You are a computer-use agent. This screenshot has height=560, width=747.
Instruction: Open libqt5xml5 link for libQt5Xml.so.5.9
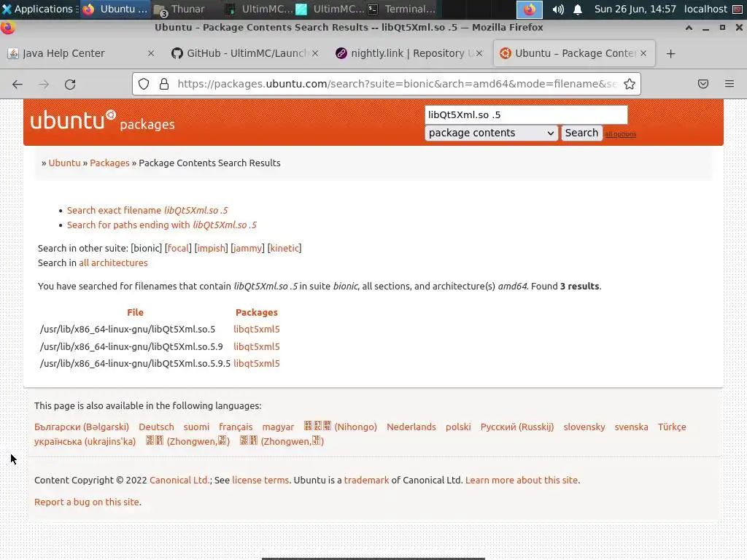[256, 346]
